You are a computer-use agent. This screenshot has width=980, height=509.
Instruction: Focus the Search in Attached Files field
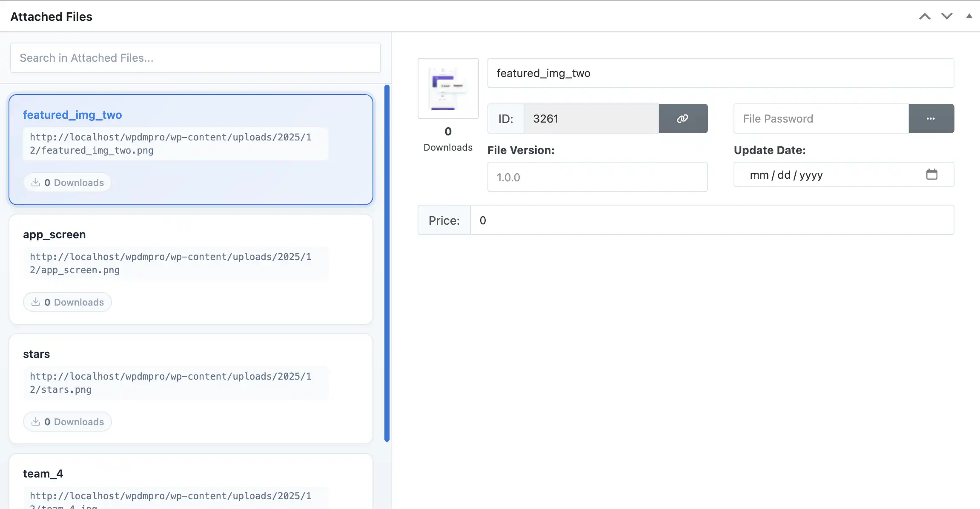tap(195, 57)
